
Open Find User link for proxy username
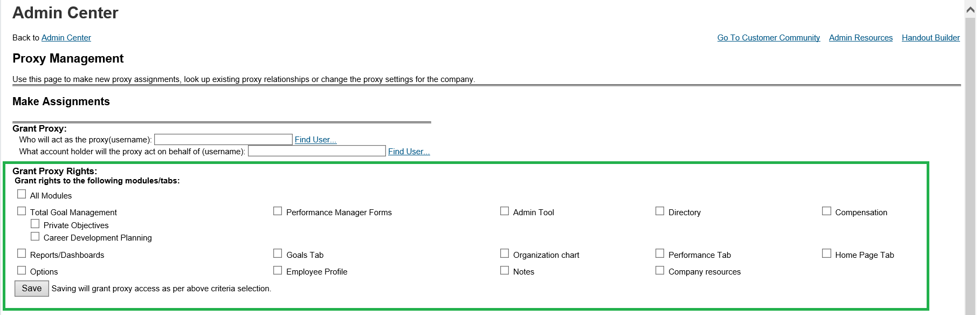pyautogui.click(x=315, y=140)
